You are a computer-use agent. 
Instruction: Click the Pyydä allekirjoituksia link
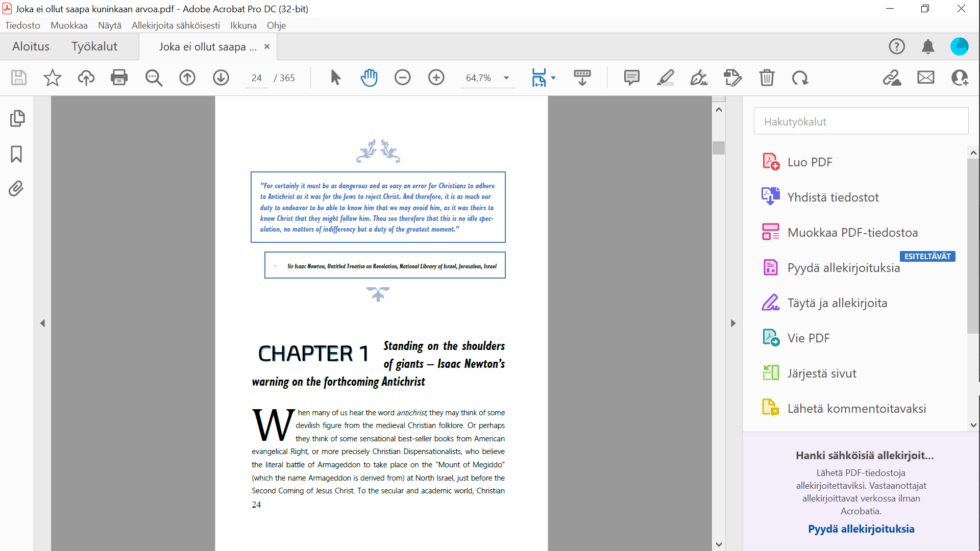861,529
